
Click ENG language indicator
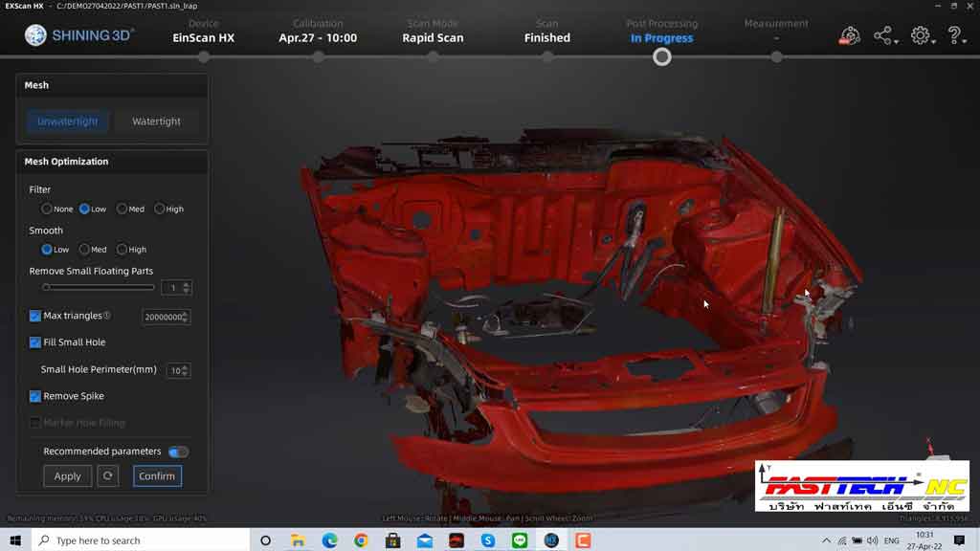[x=892, y=540]
